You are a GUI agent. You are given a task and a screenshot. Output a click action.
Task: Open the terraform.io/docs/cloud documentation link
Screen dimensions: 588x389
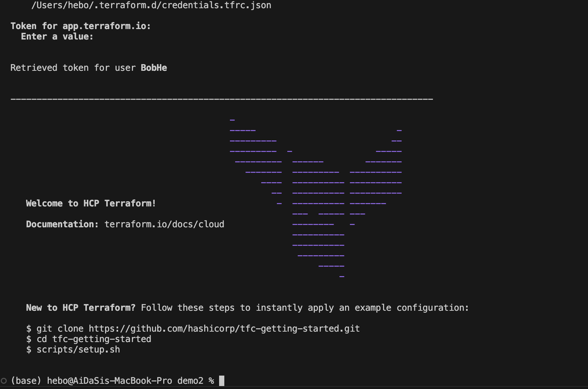(164, 224)
